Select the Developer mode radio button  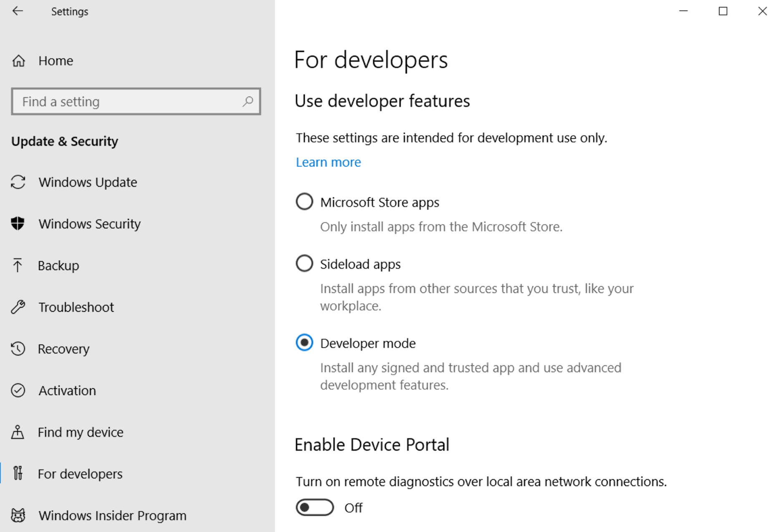[x=305, y=343]
